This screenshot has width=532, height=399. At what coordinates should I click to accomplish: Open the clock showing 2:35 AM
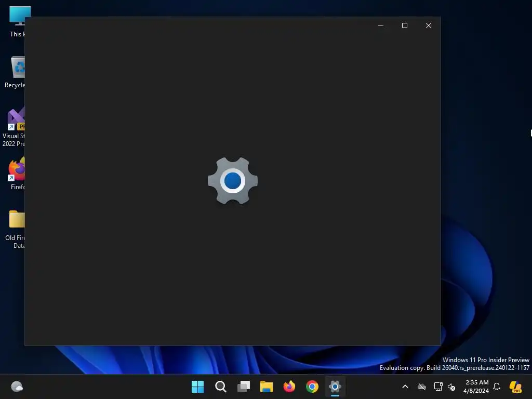[476, 387]
